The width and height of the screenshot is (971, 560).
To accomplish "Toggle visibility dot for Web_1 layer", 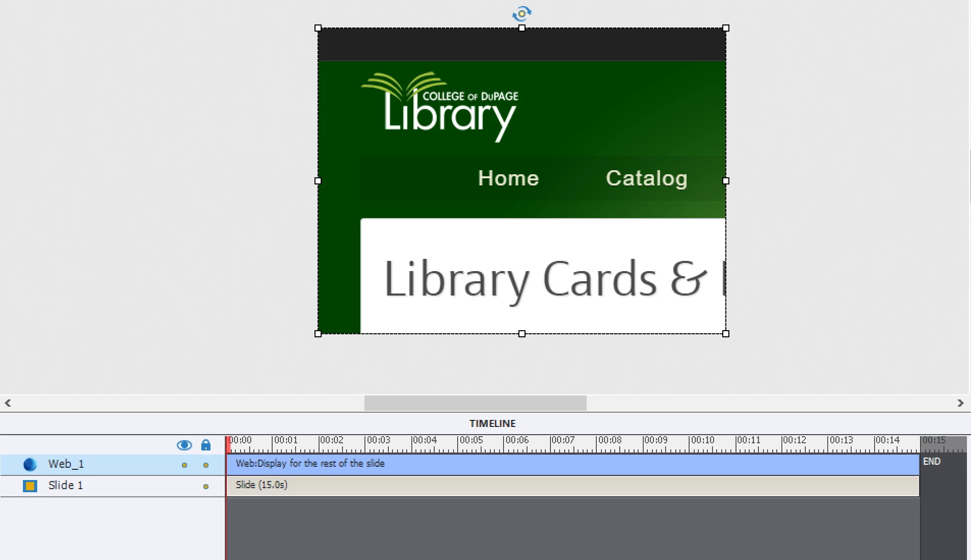I will (x=185, y=465).
